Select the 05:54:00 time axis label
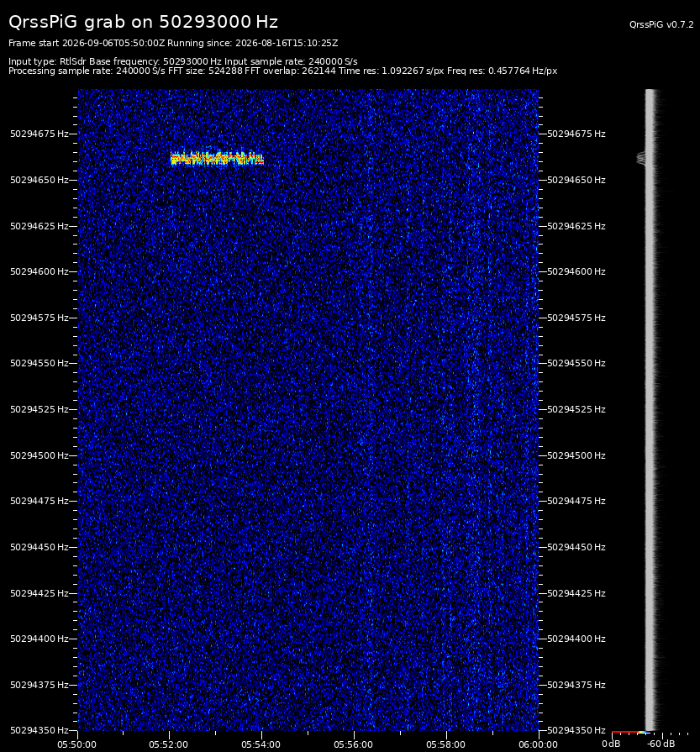The width and height of the screenshot is (700, 752). point(261,744)
